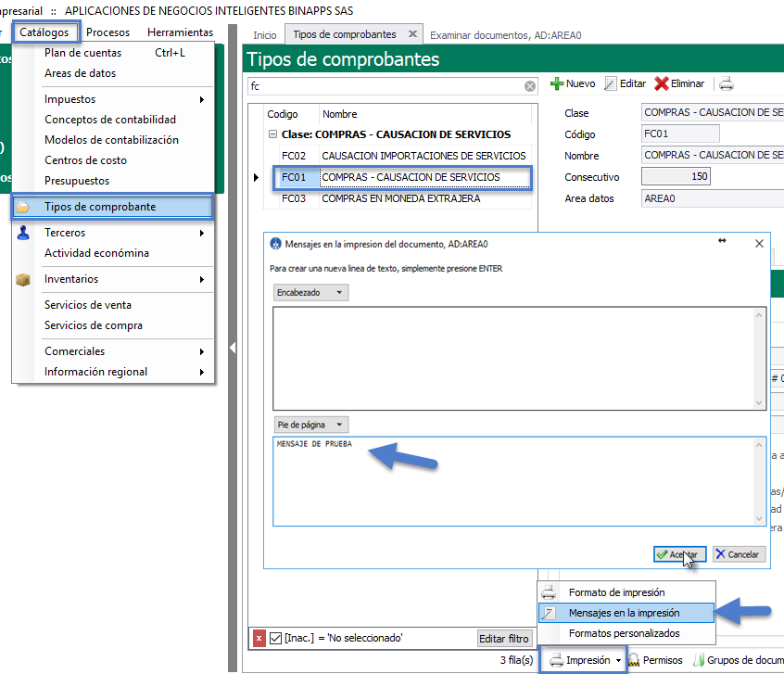Click the fc search input field
The height and width of the screenshot is (674, 784).
click(x=386, y=86)
